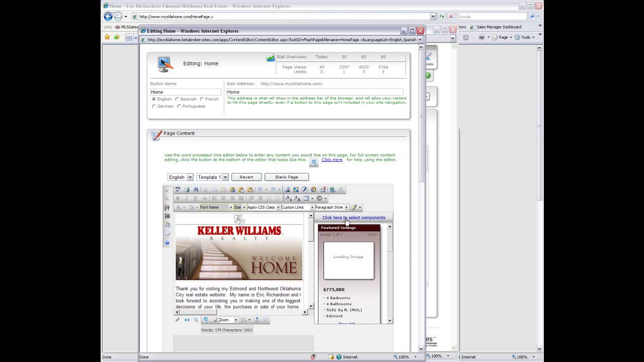Select the Spanish language radio button
The width and height of the screenshot is (644, 362).
pos(177,99)
